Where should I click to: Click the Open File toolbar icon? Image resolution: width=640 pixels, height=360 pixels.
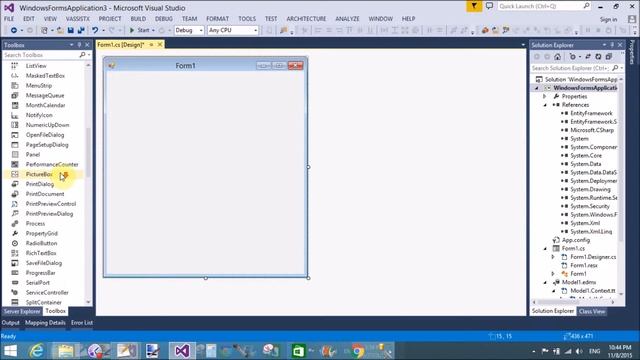coord(60,30)
